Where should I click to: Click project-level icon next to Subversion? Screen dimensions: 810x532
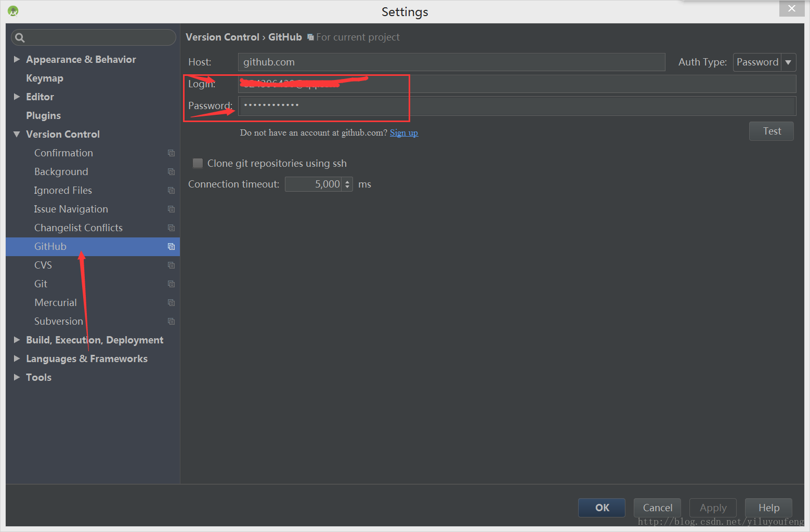click(x=171, y=322)
